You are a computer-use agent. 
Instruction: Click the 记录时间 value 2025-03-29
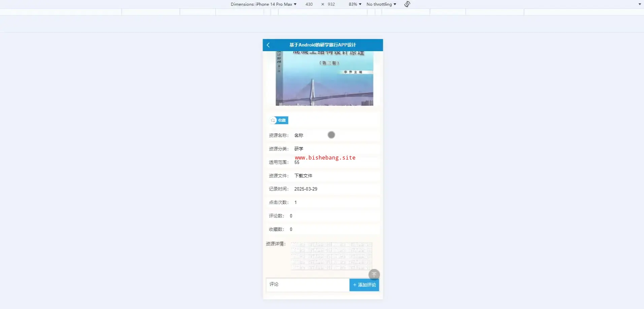coord(305,189)
